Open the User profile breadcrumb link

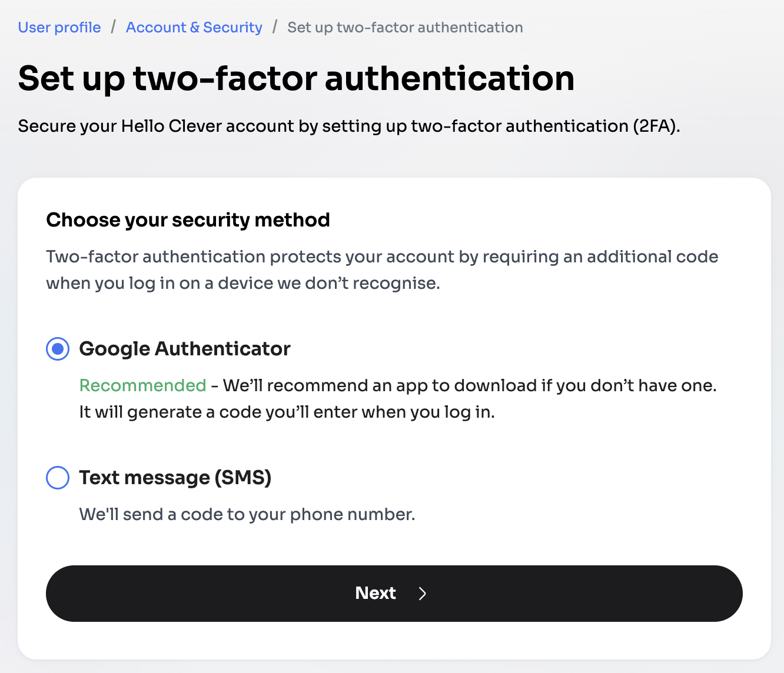pyautogui.click(x=59, y=28)
